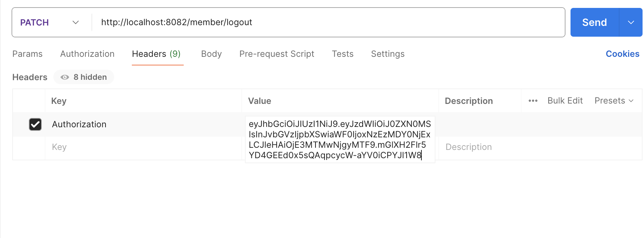Click the Authorization key cell
Screen dimensions: 644x238
pyautogui.click(x=143, y=124)
